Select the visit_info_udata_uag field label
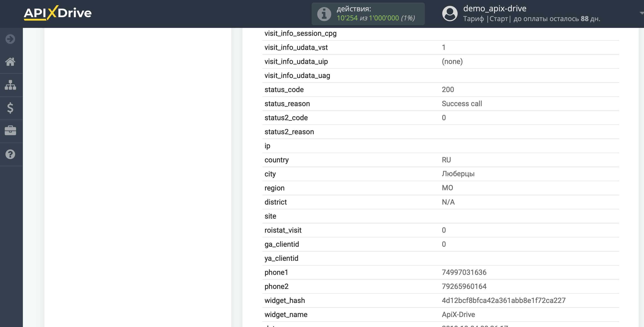The image size is (644, 327). click(x=297, y=76)
